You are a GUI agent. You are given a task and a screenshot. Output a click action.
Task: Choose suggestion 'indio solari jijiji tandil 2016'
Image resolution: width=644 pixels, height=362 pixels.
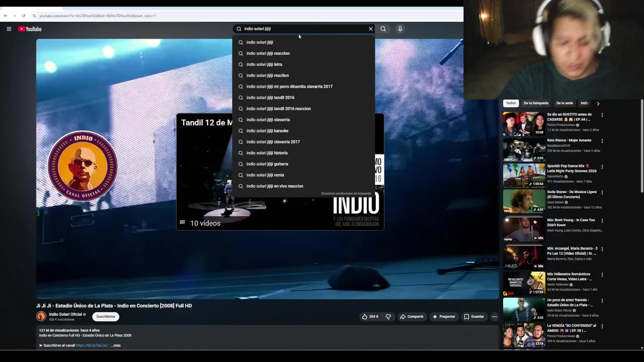pos(304,98)
